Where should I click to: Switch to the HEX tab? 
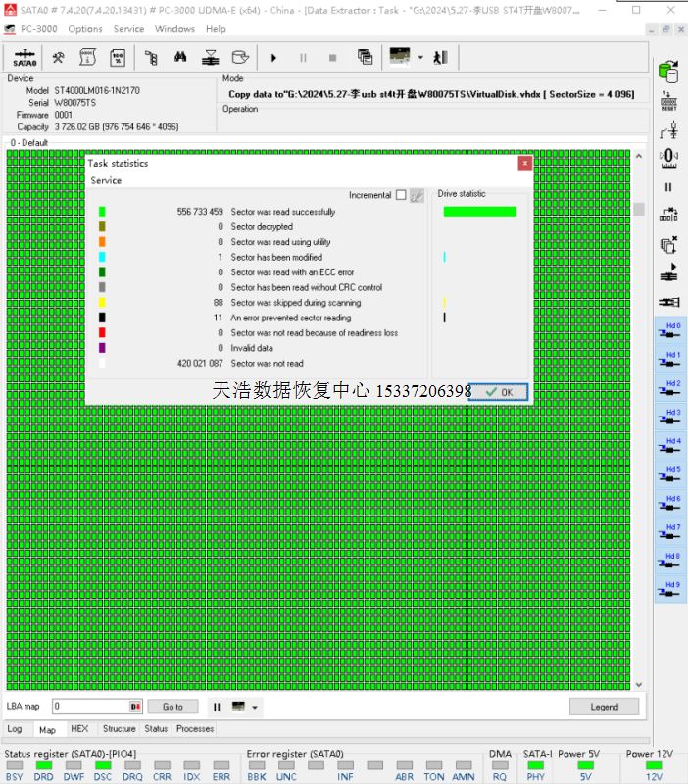(79, 729)
